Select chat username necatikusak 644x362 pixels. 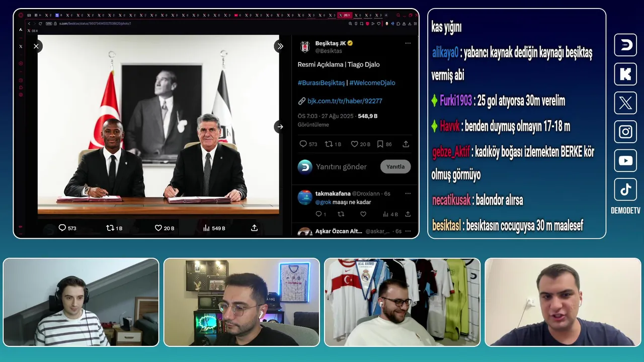[451, 200]
